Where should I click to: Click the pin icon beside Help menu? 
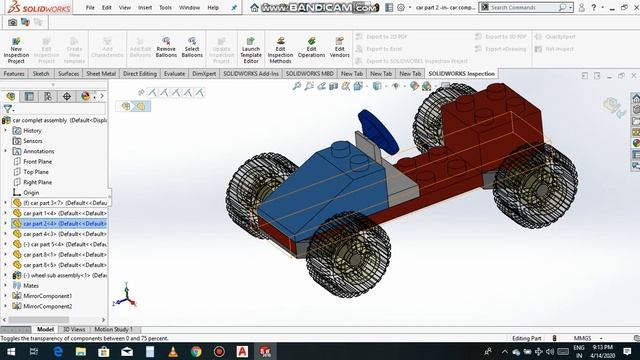234,8
